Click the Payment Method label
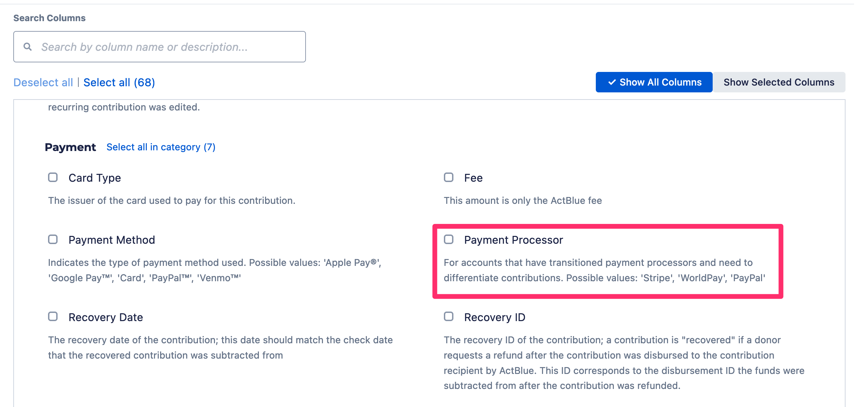Viewport: 868px width, 407px height. point(112,240)
